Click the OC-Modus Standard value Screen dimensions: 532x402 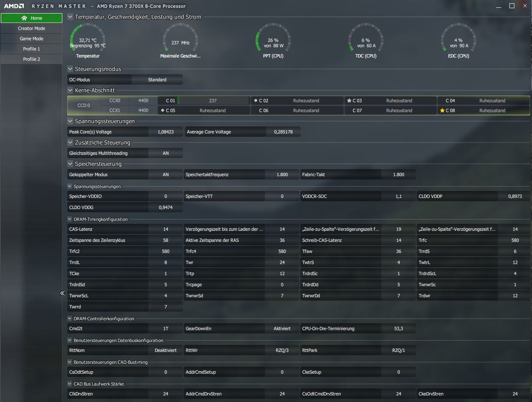157,80
